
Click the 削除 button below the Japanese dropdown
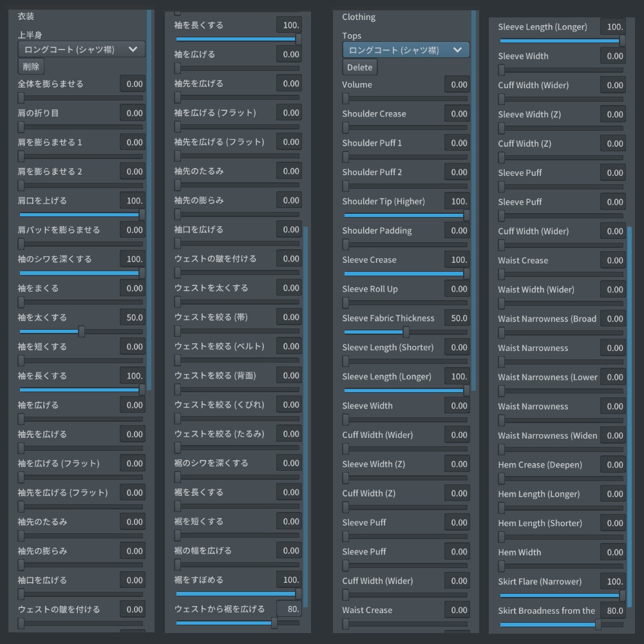click(x=30, y=66)
